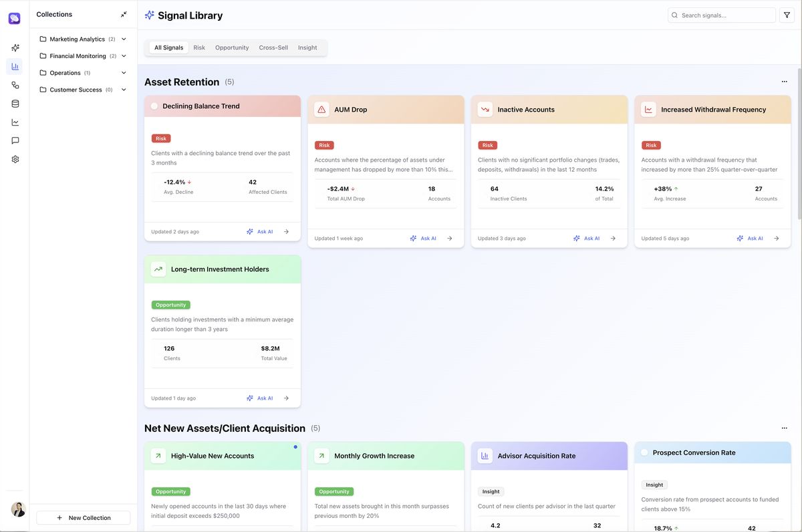Expand Marketing Analytics collection chevron
Image resolution: width=802 pixels, height=532 pixels.
pyautogui.click(x=124, y=39)
